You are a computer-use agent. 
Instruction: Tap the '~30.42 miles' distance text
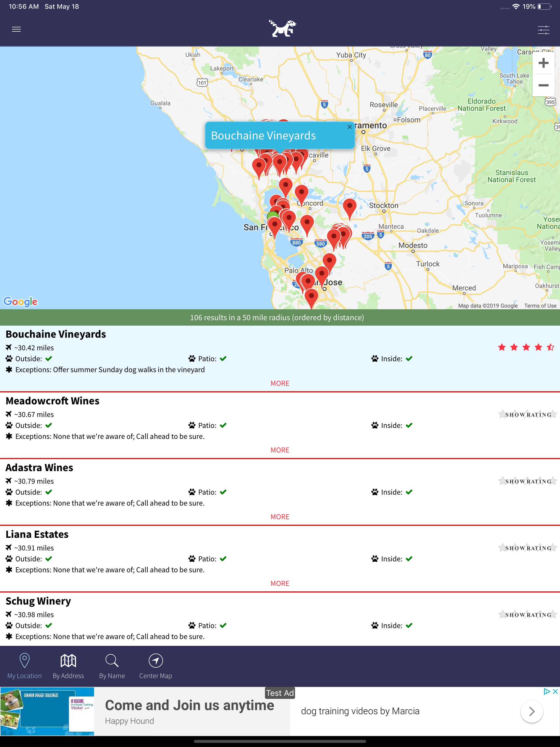click(x=34, y=348)
